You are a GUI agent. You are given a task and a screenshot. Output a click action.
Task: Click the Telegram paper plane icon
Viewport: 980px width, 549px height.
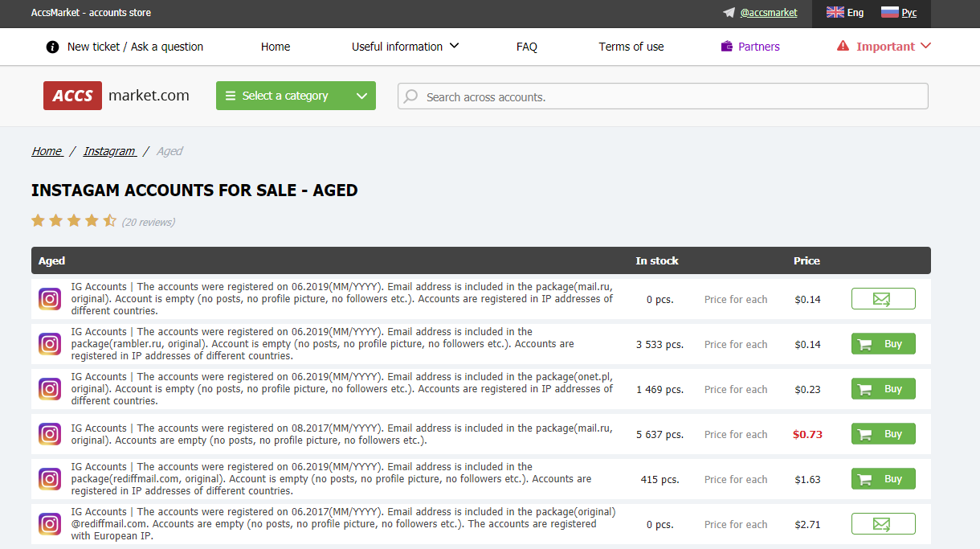tap(729, 13)
